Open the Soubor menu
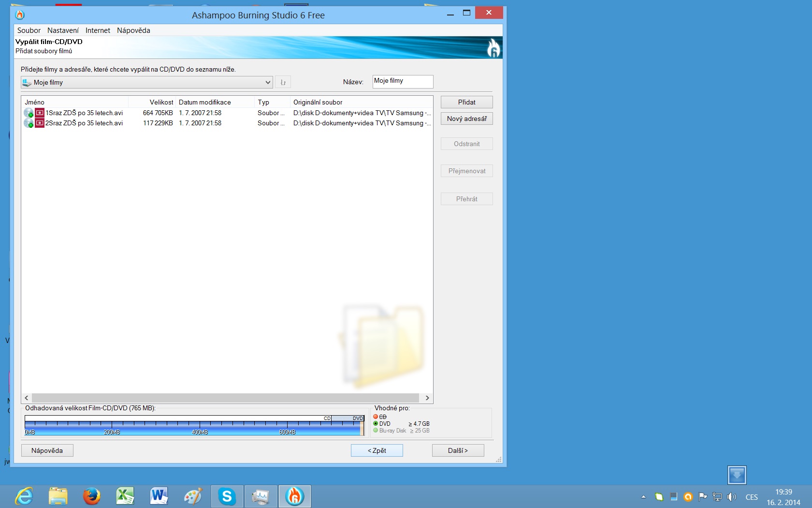This screenshot has height=508, width=812. 29,30
